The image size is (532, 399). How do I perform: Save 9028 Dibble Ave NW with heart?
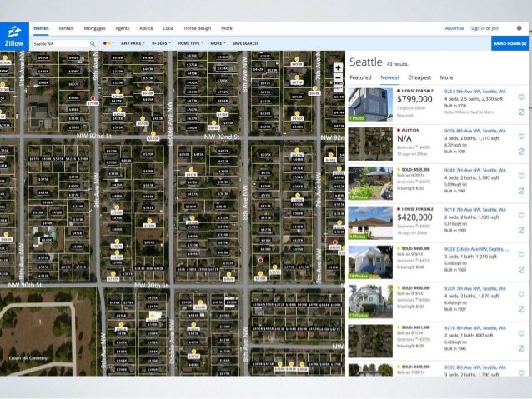tap(521, 255)
